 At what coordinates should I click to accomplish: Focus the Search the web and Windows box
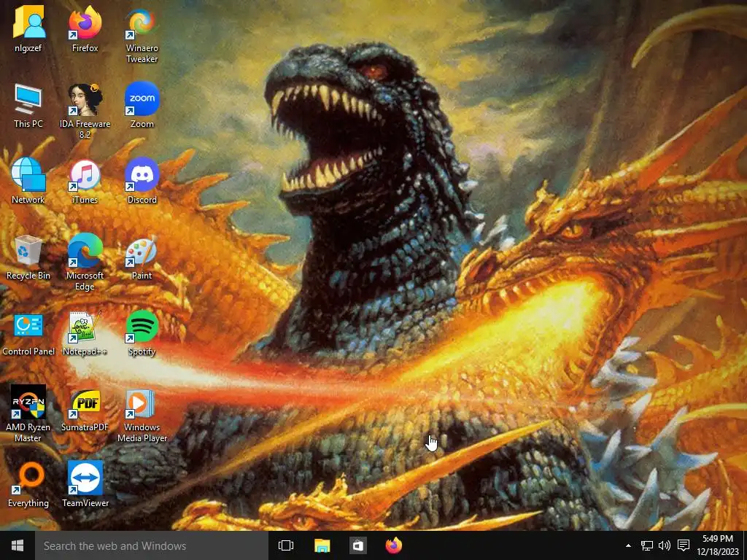tap(152, 545)
